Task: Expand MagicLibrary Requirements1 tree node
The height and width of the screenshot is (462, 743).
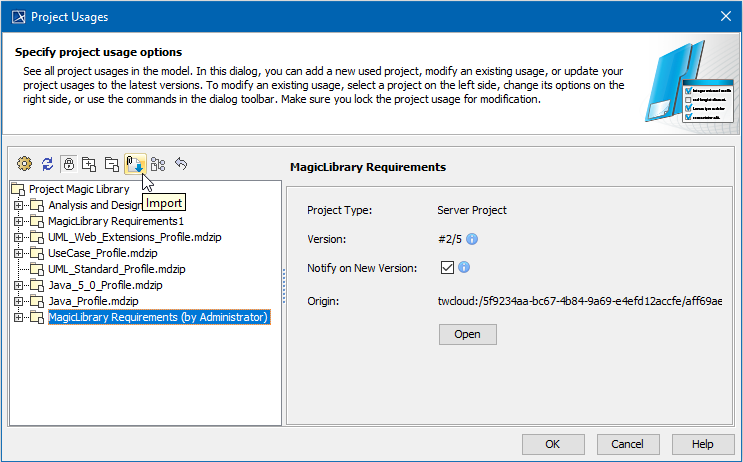Action: [x=18, y=222]
